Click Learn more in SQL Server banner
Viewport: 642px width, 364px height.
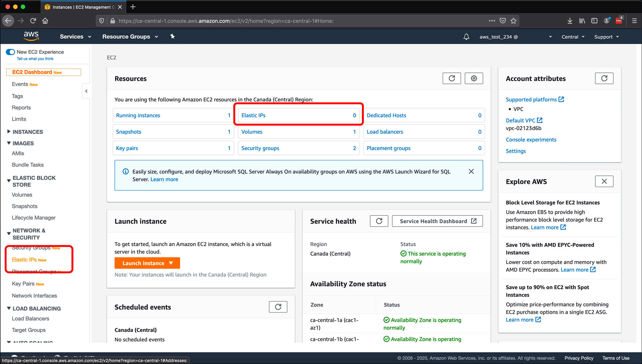click(x=164, y=179)
